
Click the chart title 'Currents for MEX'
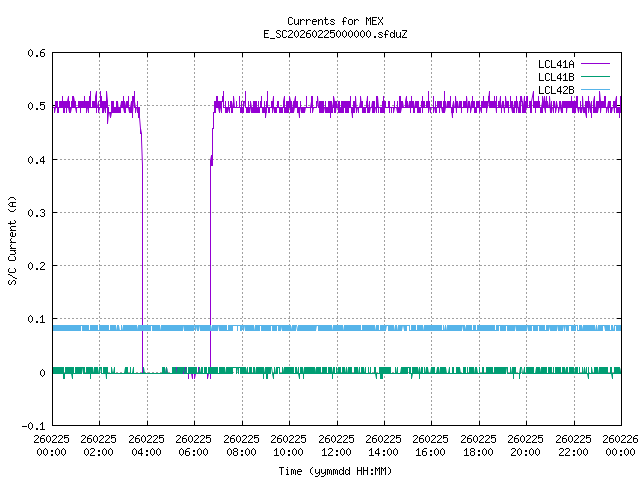tap(334, 21)
